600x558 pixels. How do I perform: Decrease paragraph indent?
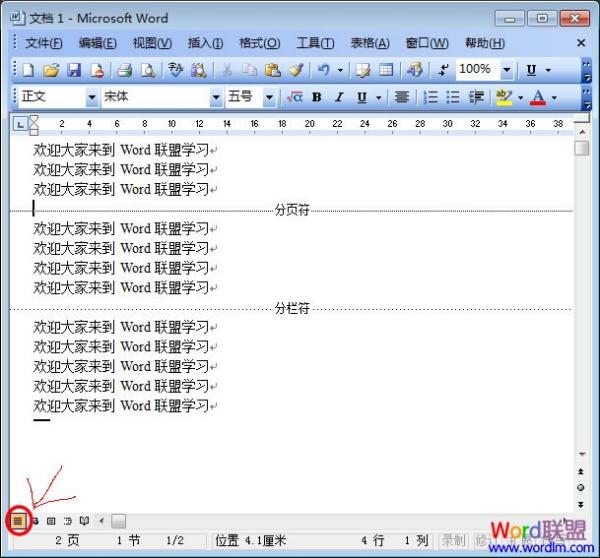pos(476,97)
